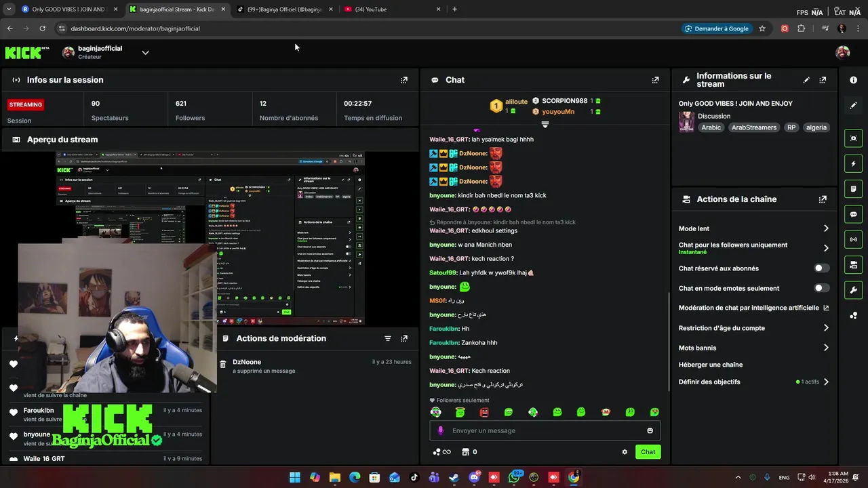Expand the Mots bannis setting

[826, 348]
